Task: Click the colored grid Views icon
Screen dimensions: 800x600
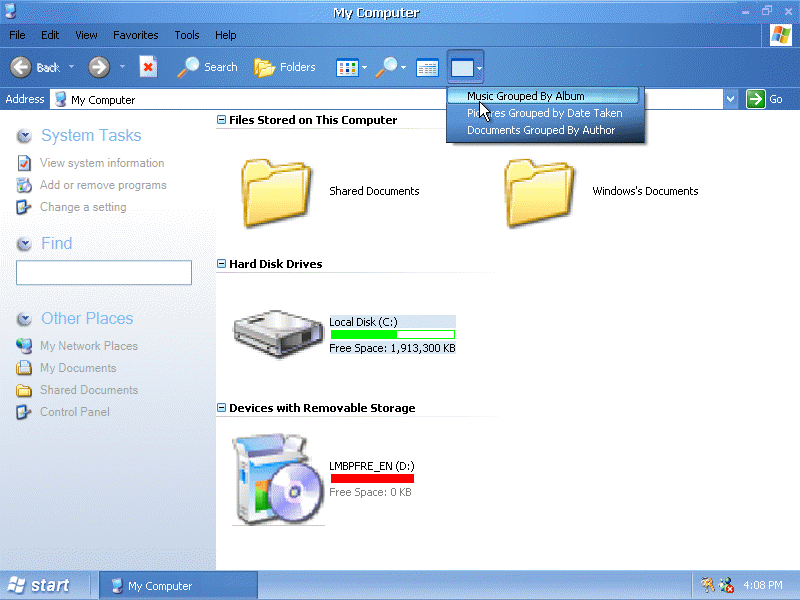Action: click(347, 67)
